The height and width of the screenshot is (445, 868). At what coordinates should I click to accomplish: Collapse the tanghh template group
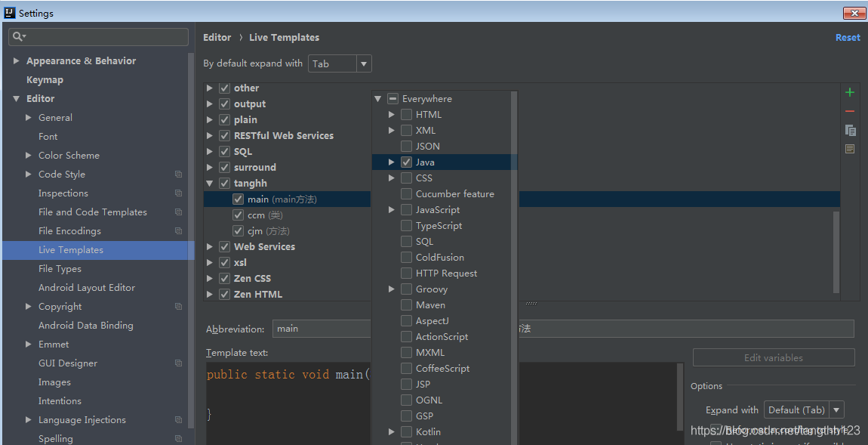tap(210, 184)
